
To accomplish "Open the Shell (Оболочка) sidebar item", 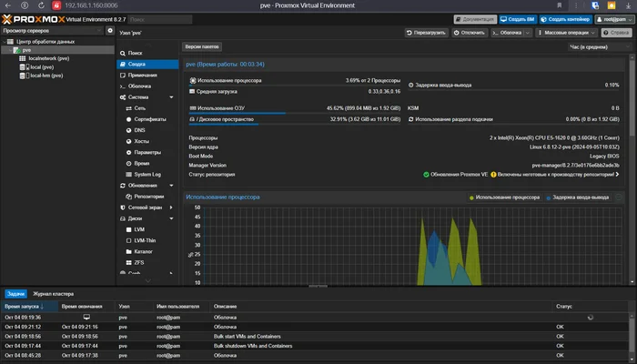I will [x=139, y=86].
